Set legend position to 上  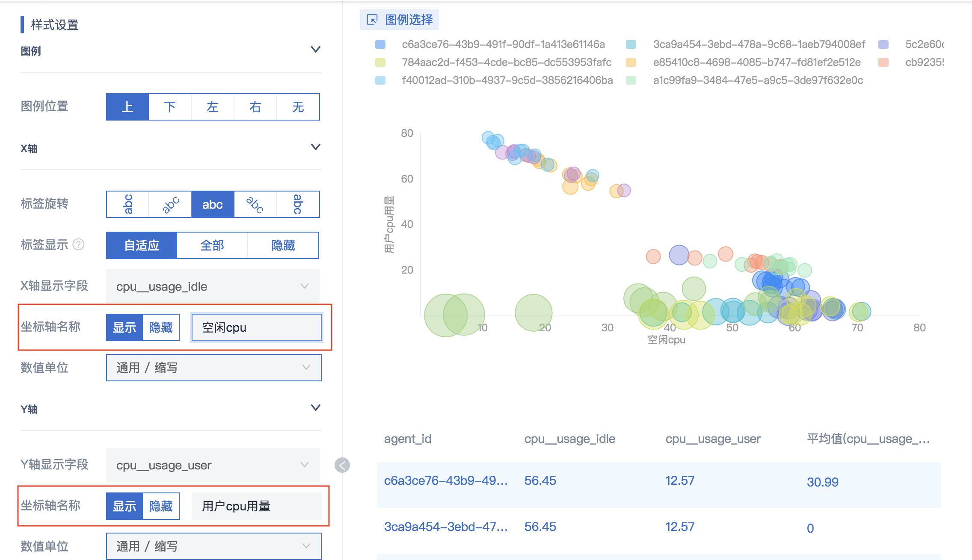127,107
